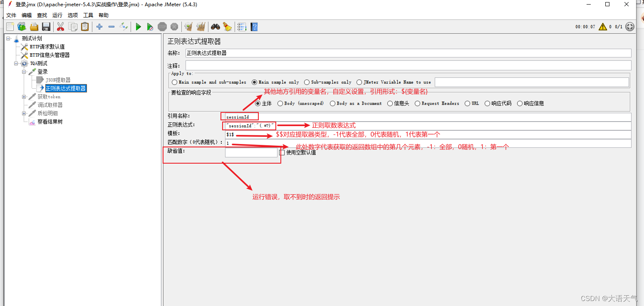
Task: Open the 运行 menu
Action: (x=57, y=15)
